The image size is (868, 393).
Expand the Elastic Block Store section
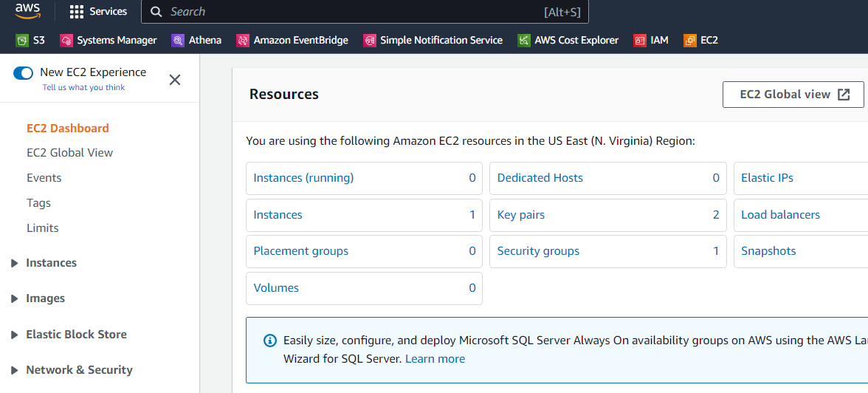[x=15, y=335]
